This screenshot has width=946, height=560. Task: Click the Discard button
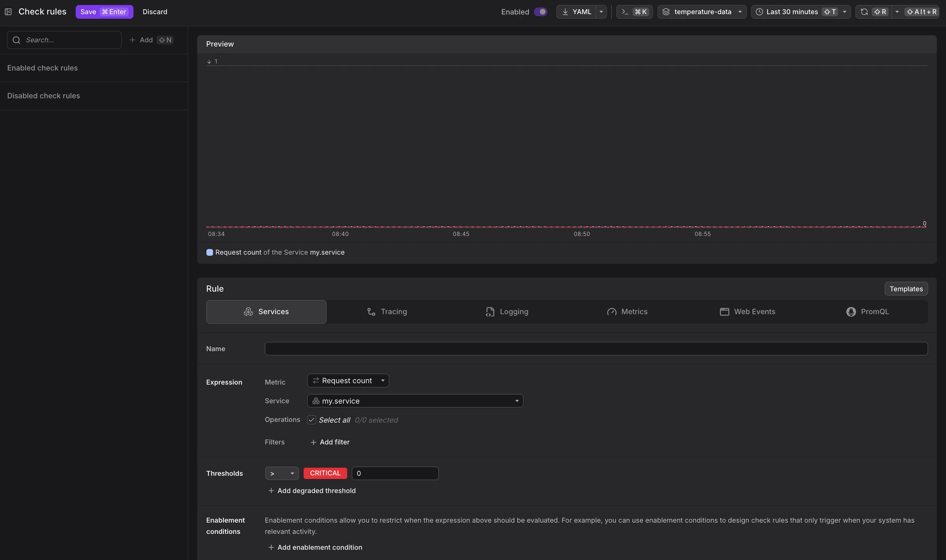pos(155,12)
